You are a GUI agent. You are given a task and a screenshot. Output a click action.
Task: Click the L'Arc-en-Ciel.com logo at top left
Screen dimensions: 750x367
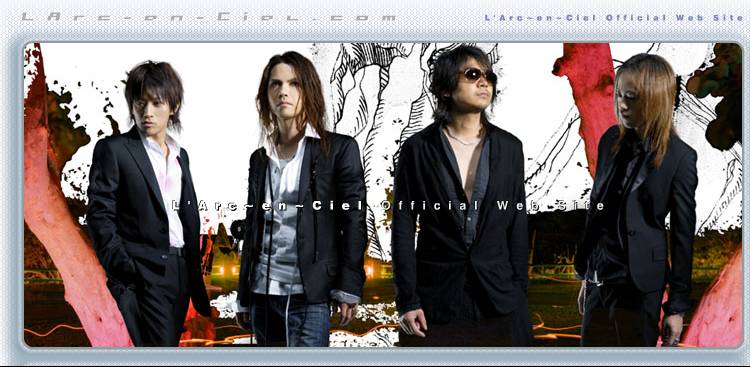pyautogui.click(x=209, y=17)
